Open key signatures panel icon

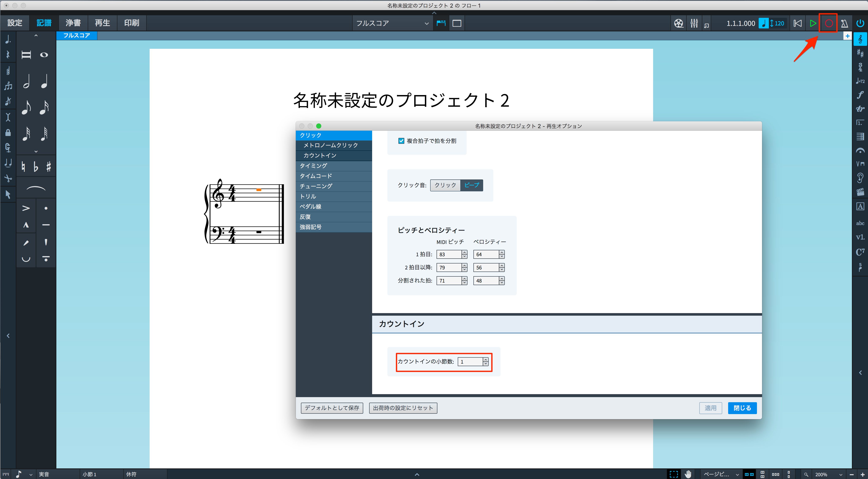860,53
